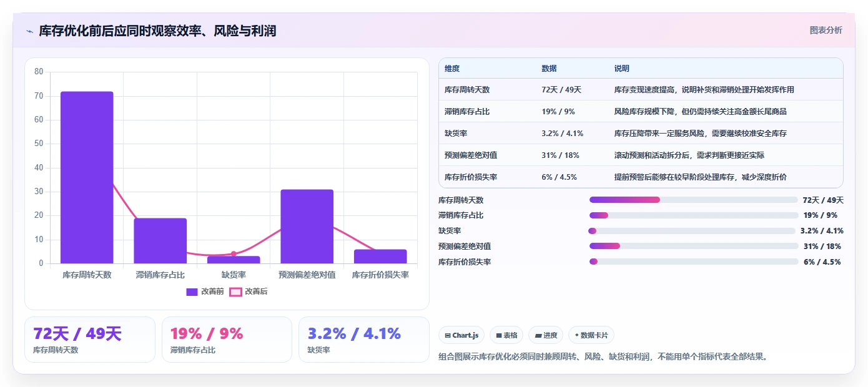
Task: Click the 19% / 9% data card
Action: coord(227,340)
